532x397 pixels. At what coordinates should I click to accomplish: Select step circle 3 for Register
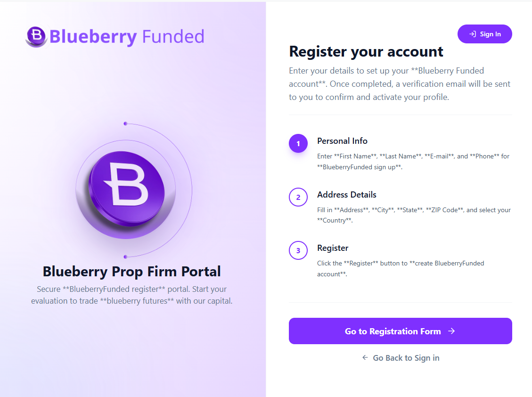298,250
